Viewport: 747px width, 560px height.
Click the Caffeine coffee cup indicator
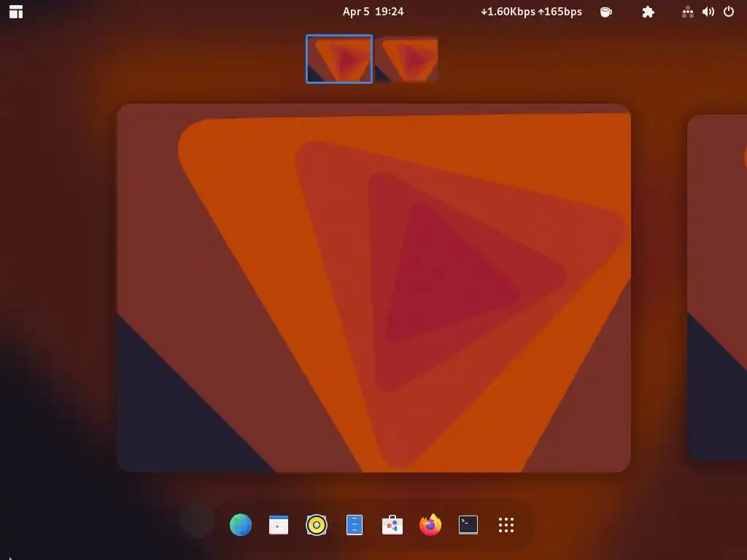click(x=606, y=12)
